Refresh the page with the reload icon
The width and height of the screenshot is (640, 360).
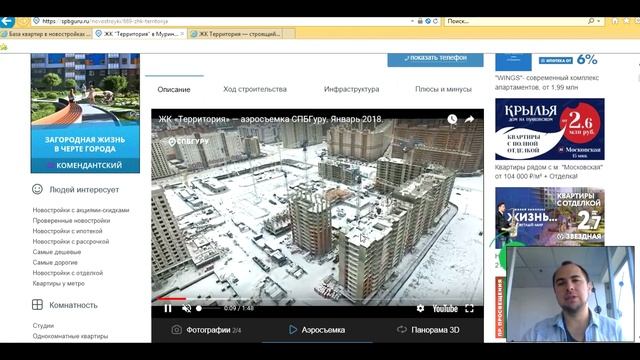[x=436, y=21]
